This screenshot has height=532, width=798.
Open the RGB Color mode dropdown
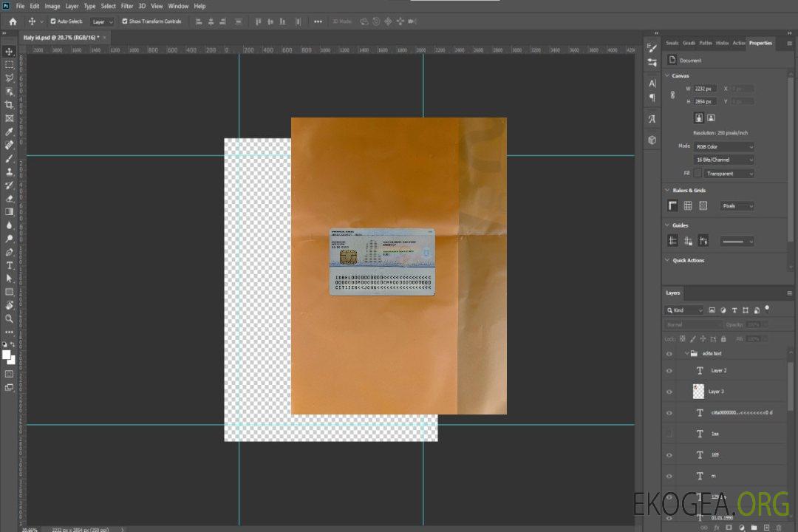(725, 146)
